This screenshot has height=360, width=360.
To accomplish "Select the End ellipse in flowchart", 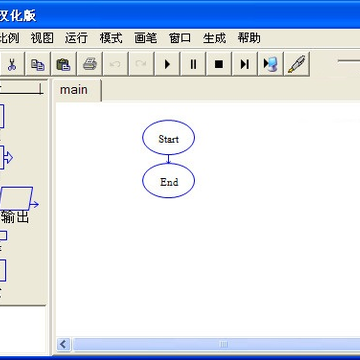I will [x=168, y=181].
